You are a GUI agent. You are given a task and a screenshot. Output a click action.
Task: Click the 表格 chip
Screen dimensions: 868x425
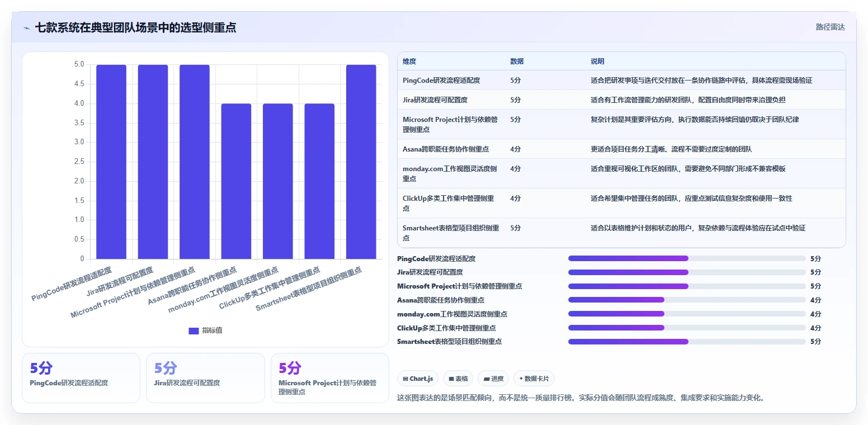(458, 379)
